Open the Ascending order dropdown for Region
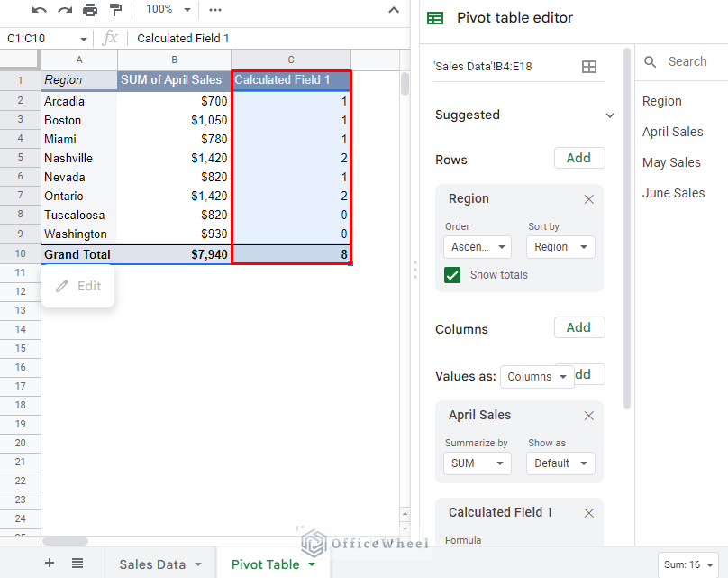The height and width of the screenshot is (578, 728). [x=477, y=246]
